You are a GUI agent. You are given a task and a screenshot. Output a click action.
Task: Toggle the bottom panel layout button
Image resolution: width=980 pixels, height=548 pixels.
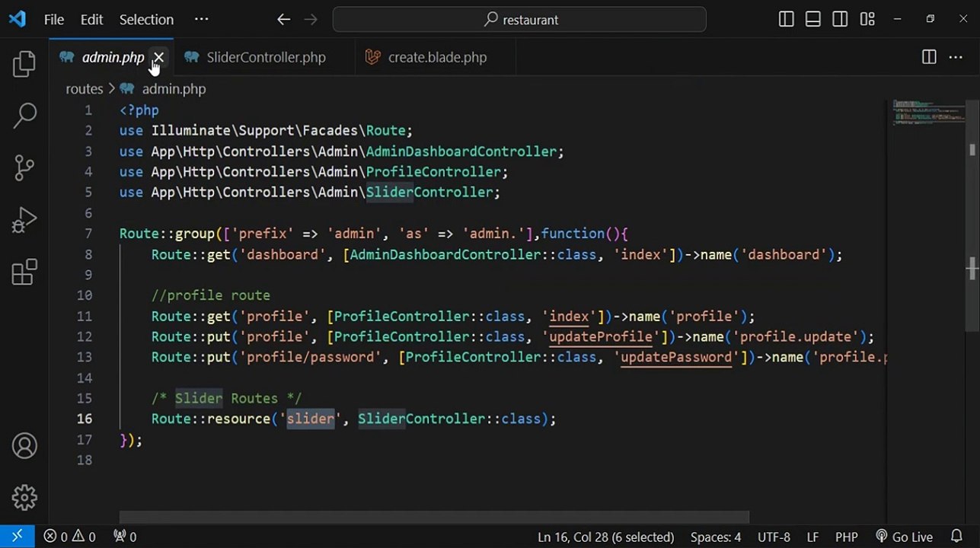[813, 20]
